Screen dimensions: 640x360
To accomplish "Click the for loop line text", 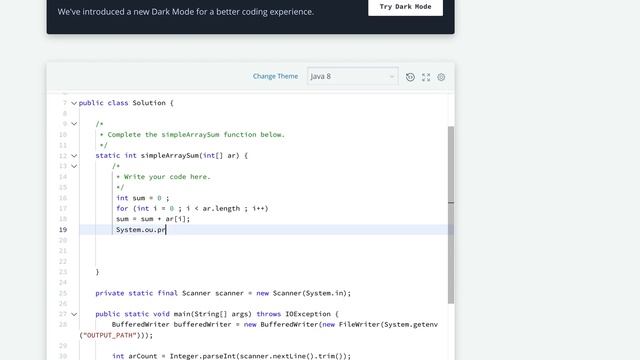I will pos(192,209).
